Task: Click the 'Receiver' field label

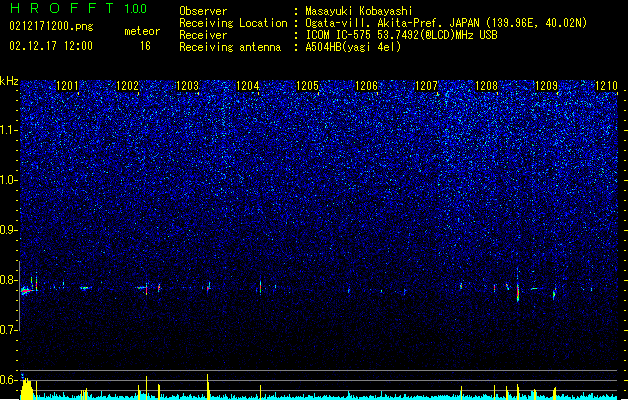Action: 203,35
